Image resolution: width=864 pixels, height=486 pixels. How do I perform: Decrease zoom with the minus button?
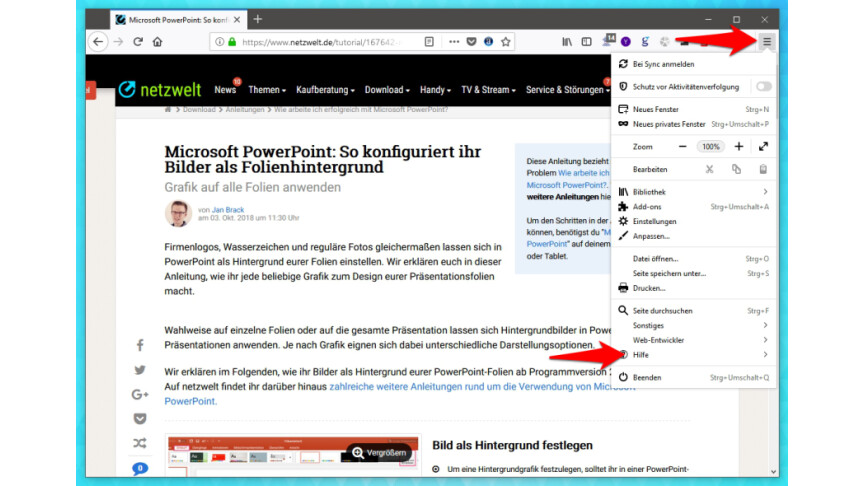coord(682,147)
